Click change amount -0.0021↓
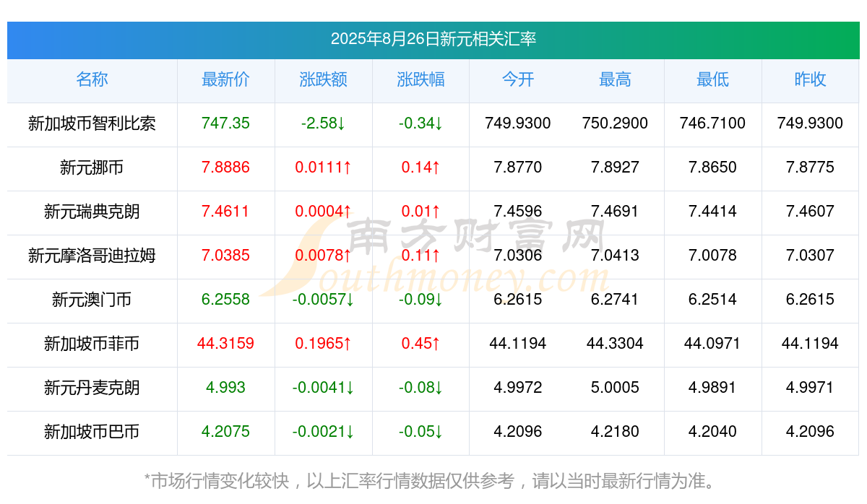 (x=323, y=432)
